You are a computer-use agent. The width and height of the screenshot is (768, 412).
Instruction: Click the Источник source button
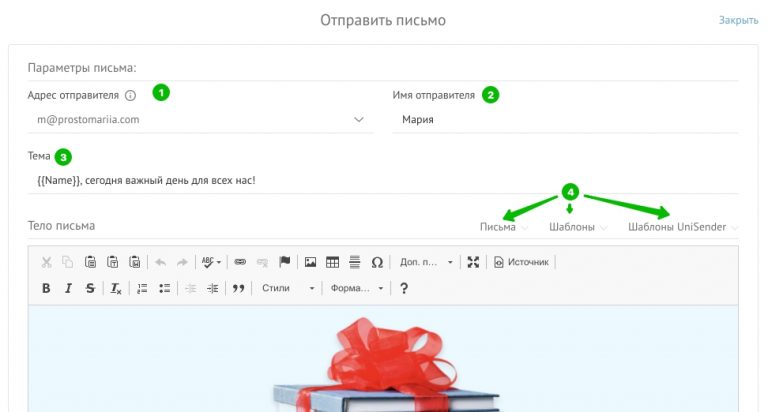(x=521, y=262)
